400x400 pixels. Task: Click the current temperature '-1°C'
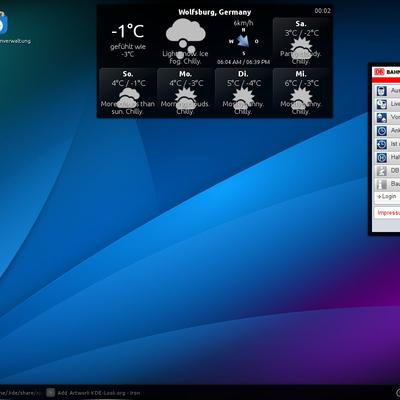[x=128, y=31]
